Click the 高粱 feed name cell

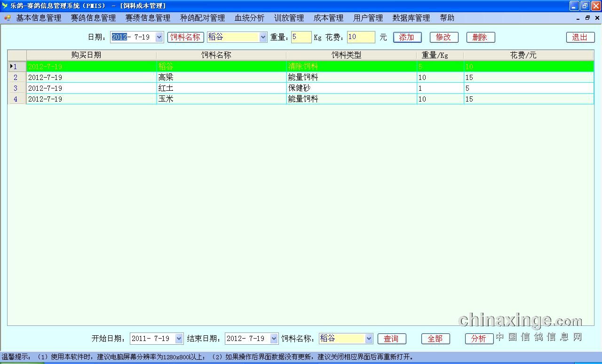pyautogui.click(x=221, y=77)
